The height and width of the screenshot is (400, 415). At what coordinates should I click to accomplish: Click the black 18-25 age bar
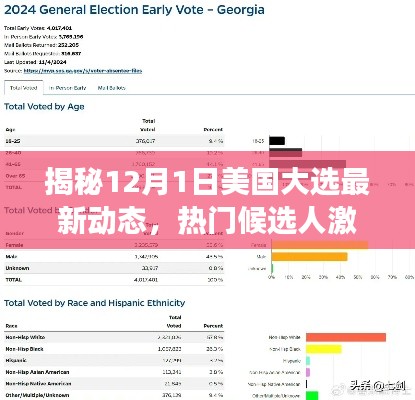(x=277, y=141)
